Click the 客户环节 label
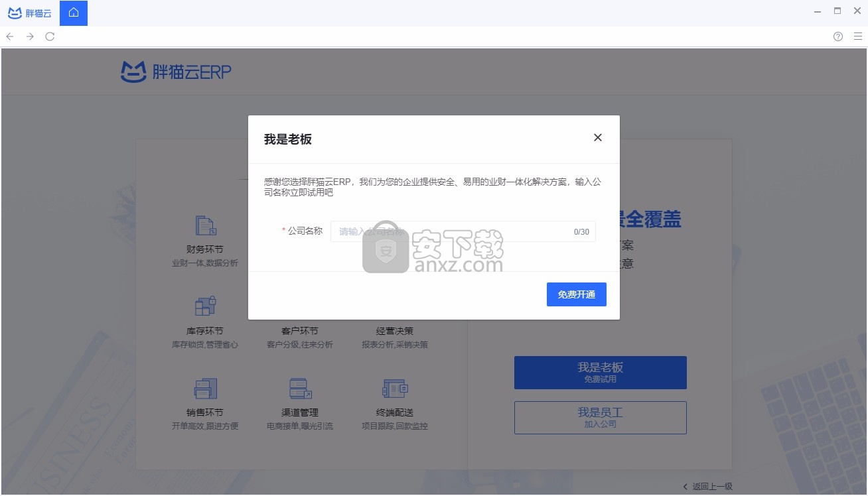The height and width of the screenshot is (496, 868). point(300,331)
